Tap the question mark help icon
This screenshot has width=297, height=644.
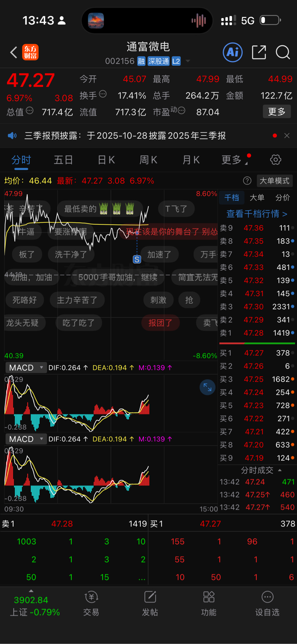pos(247,181)
